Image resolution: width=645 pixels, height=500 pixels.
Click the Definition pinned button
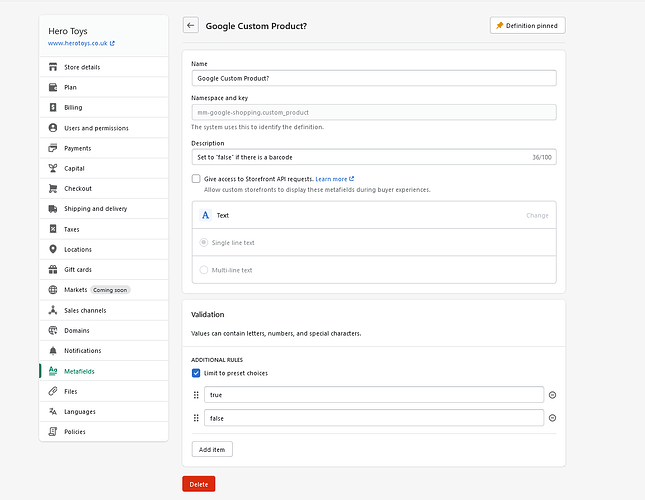(x=527, y=26)
